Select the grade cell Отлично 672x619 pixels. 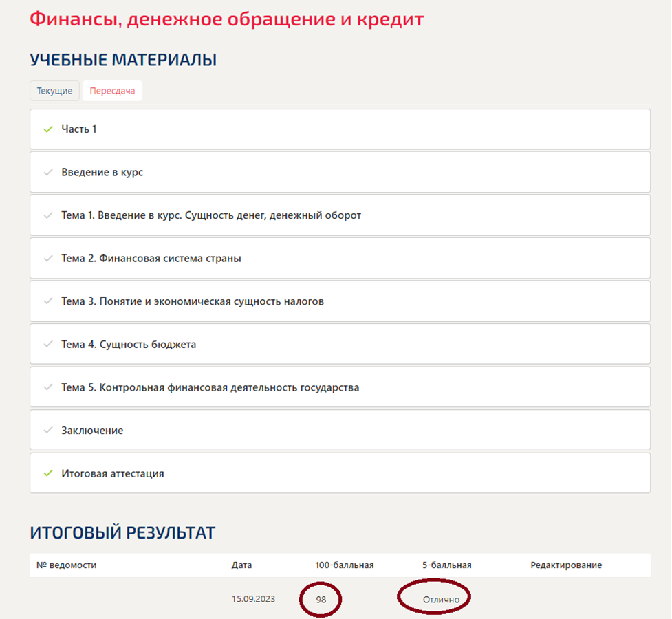[x=441, y=600]
